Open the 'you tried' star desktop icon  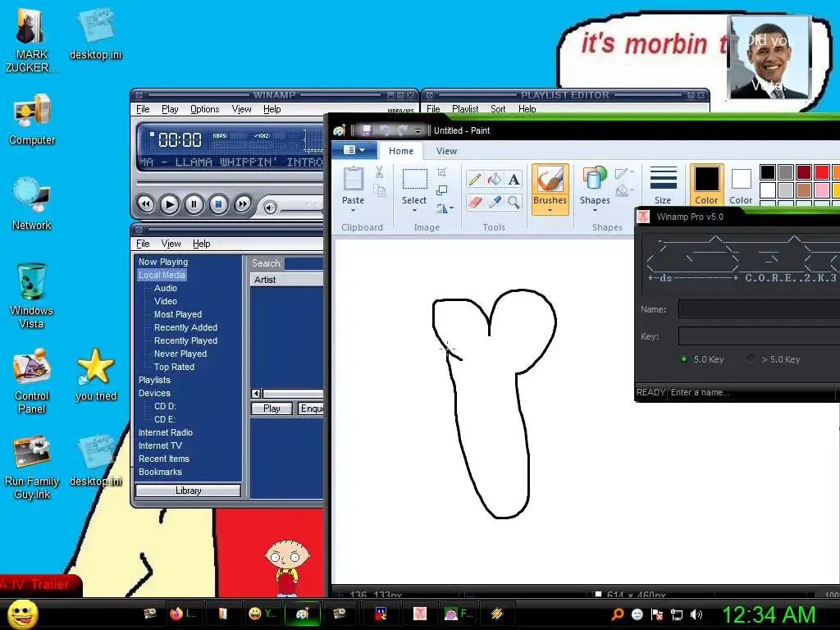(96, 374)
